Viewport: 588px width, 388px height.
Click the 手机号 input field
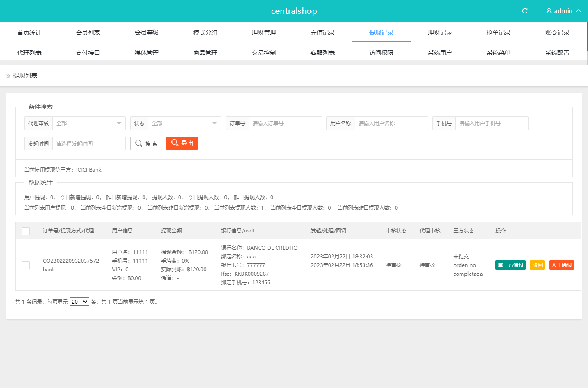coord(492,123)
